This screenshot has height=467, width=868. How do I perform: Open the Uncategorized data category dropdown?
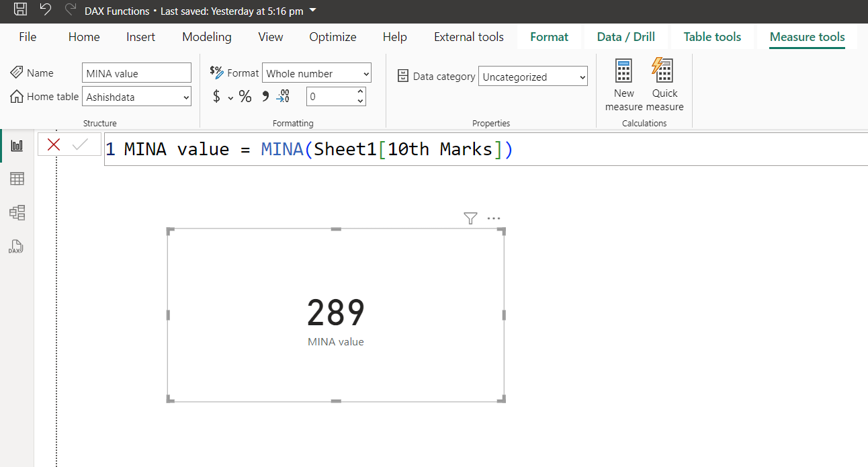533,76
